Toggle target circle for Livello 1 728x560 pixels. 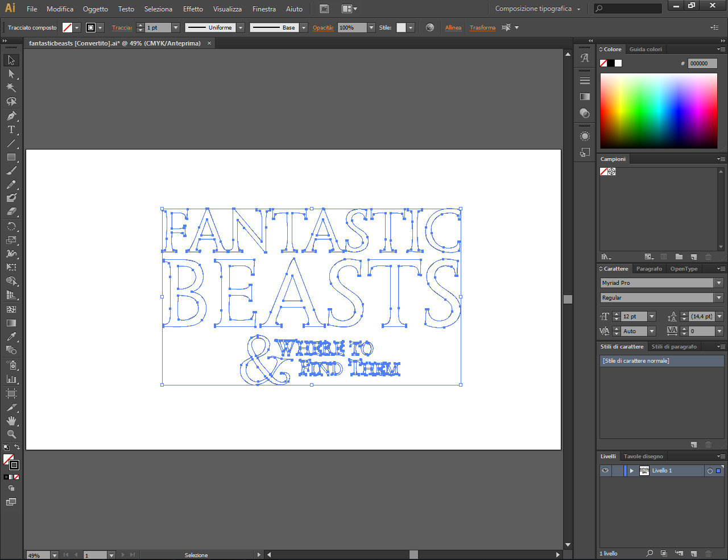[709, 471]
